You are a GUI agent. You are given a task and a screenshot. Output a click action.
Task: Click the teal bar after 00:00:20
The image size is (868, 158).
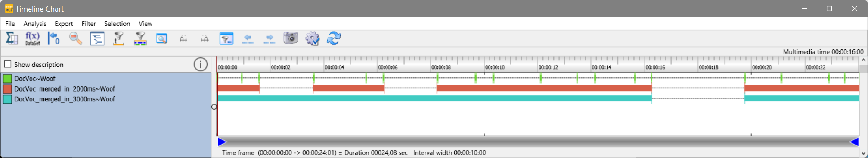point(802,98)
